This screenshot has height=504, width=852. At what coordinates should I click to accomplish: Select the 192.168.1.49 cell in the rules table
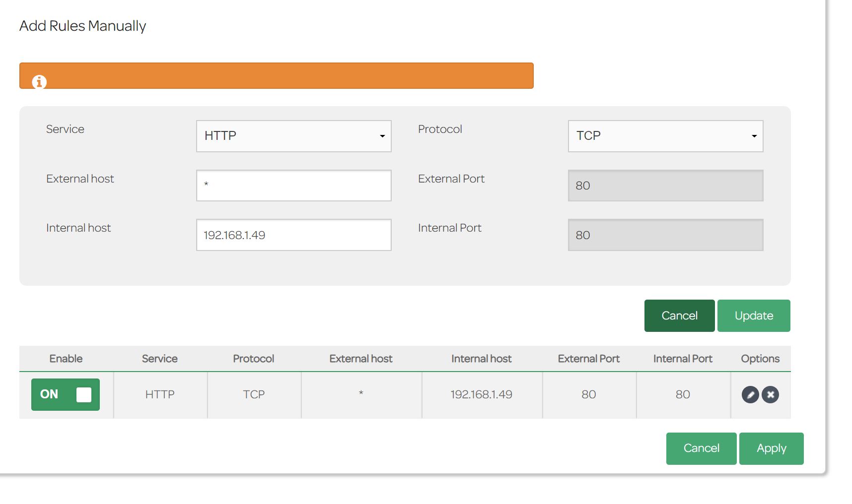click(x=481, y=395)
